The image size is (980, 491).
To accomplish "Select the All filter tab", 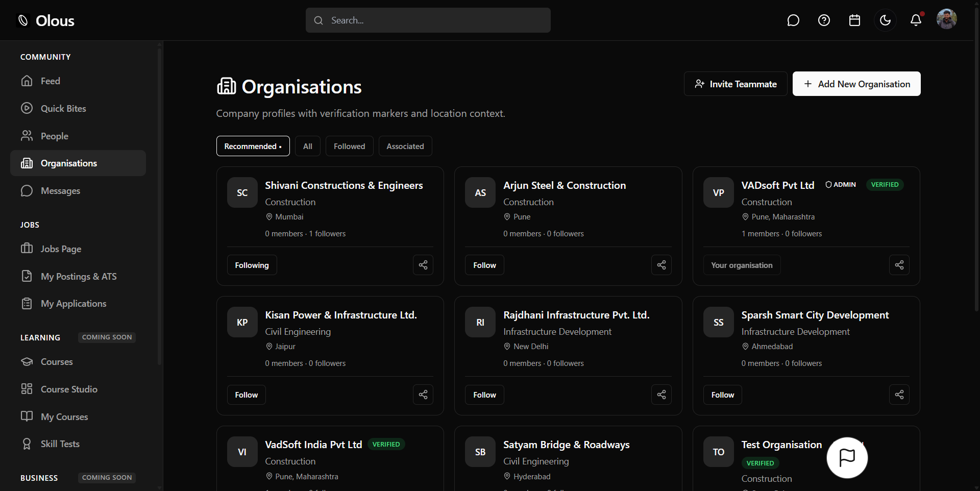I will pyautogui.click(x=308, y=146).
